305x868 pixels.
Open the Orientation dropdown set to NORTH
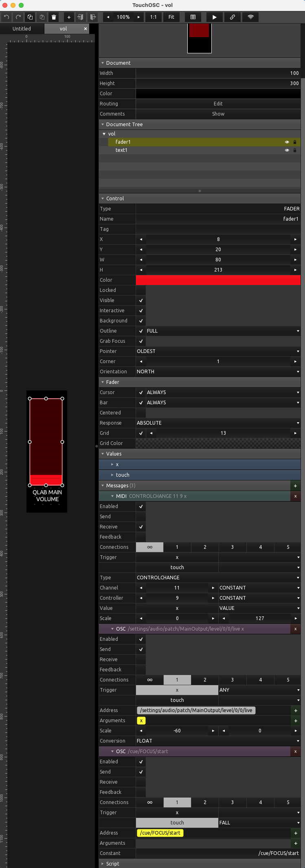tap(218, 372)
